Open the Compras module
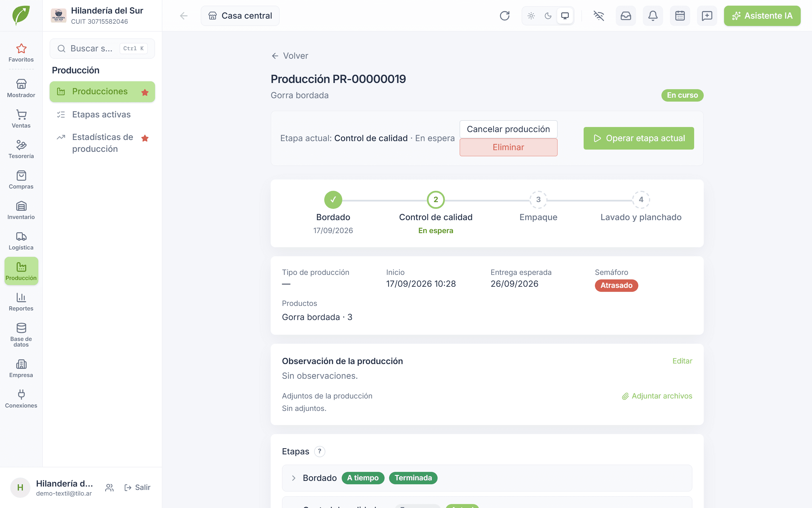 point(21,180)
